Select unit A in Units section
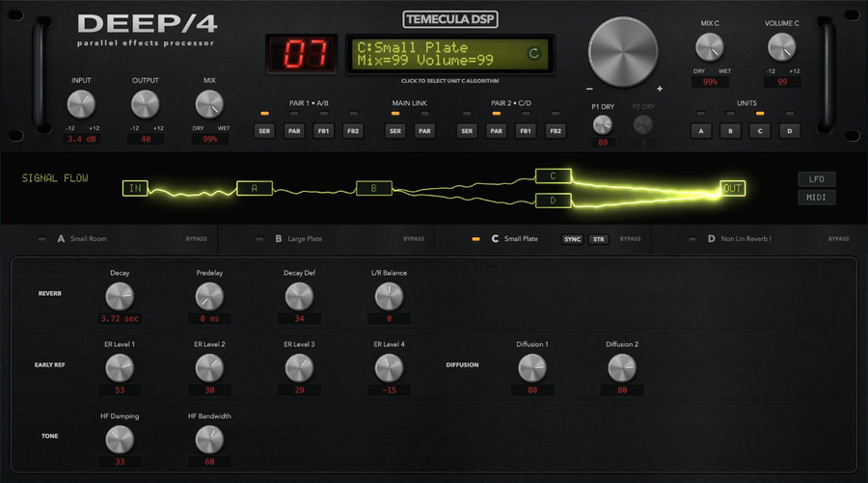Viewport: 868px width, 483px height. point(701,131)
